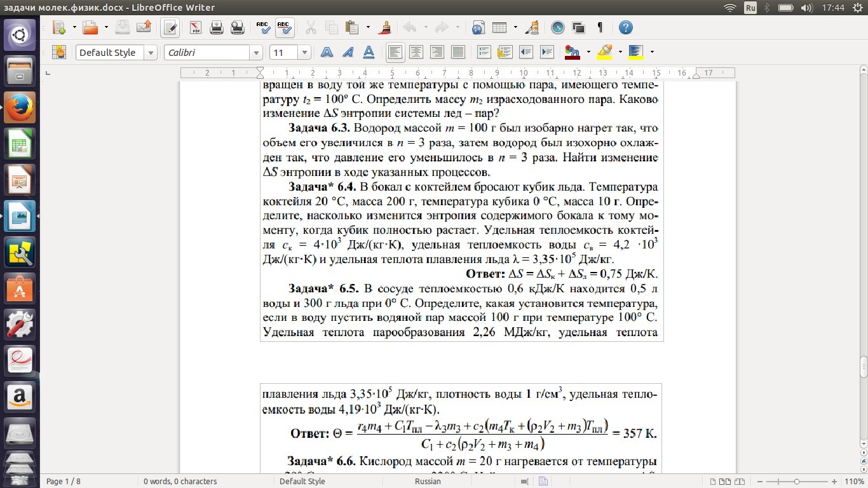This screenshot has width=868, height=488.
Task: Open Ubuntu Software Center
Action: tap(20, 288)
